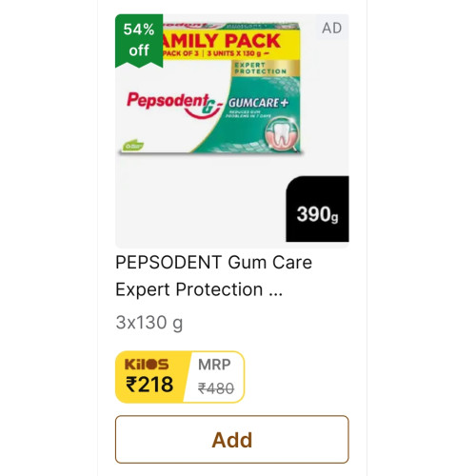476x476 pixels.
Task: Click the PACK OF 3 units text
Action: pos(216,53)
